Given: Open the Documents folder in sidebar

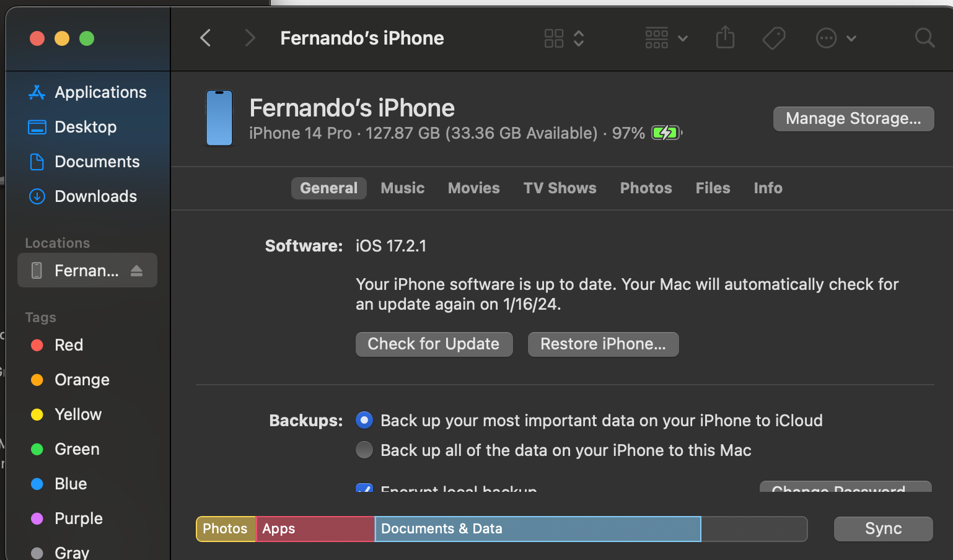Looking at the screenshot, I should coord(97,161).
